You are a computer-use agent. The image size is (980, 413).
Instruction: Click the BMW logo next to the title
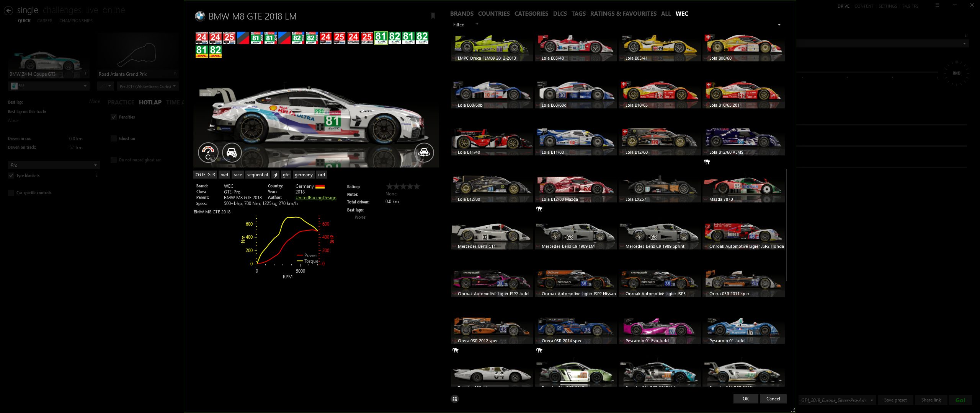[x=200, y=16]
